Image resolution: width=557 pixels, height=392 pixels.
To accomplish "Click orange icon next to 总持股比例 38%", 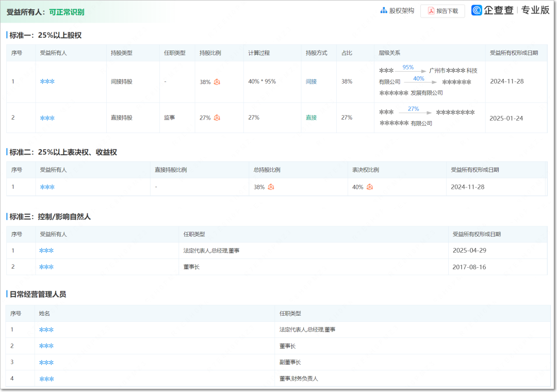I will 271,187.
